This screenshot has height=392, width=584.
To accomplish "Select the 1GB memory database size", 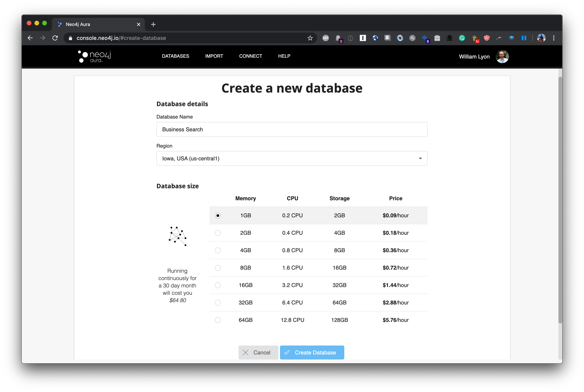I will pos(218,216).
